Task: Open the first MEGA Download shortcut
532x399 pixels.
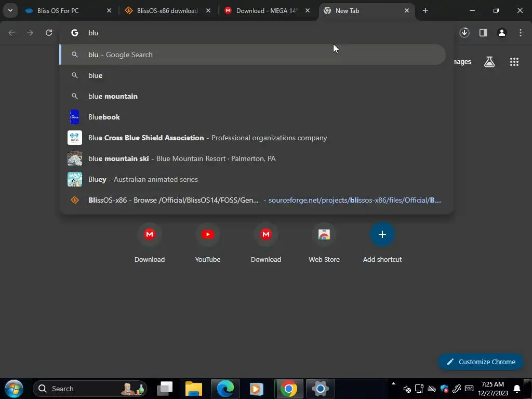Action: click(x=149, y=243)
